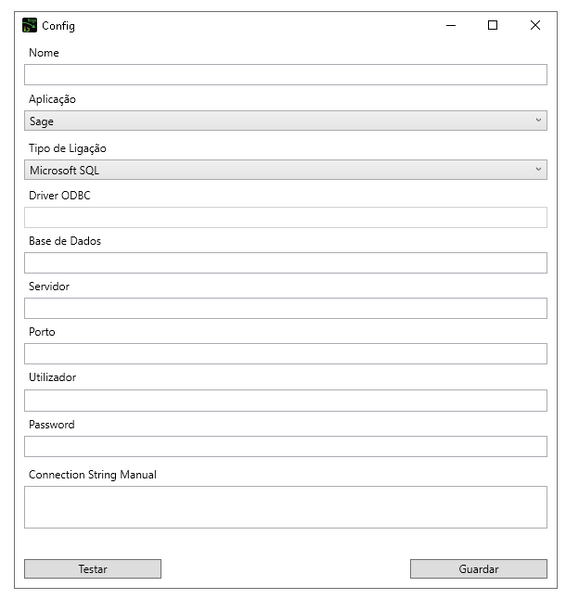Close the Config window
This screenshot has width=566, height=599.
pyautogui.click(x=535, y=26)
